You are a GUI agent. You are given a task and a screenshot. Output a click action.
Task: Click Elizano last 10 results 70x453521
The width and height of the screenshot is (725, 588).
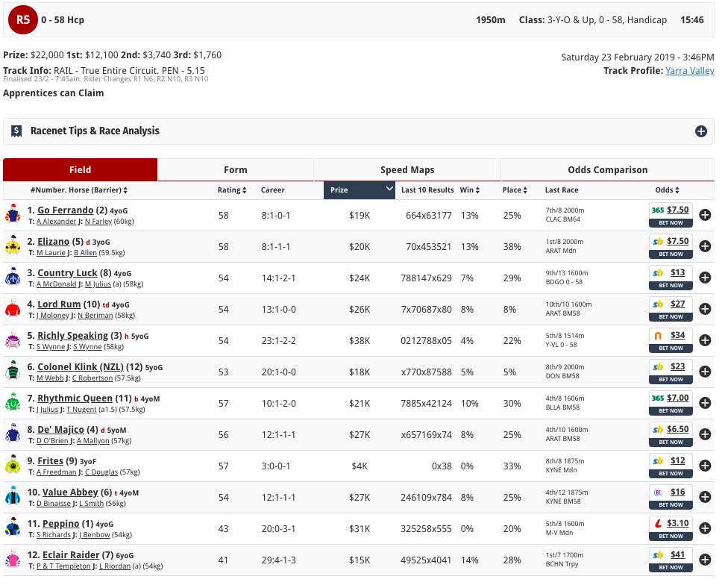tap(428, 247)
